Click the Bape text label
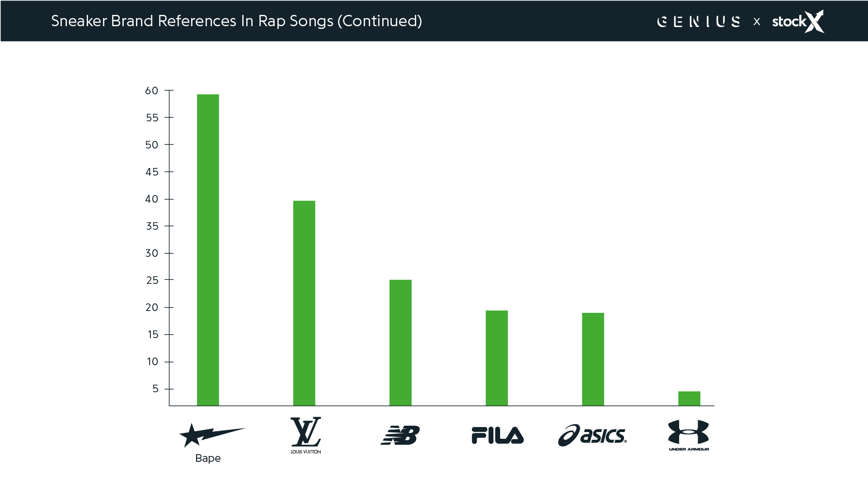The image size is (868, 488). 208,458
